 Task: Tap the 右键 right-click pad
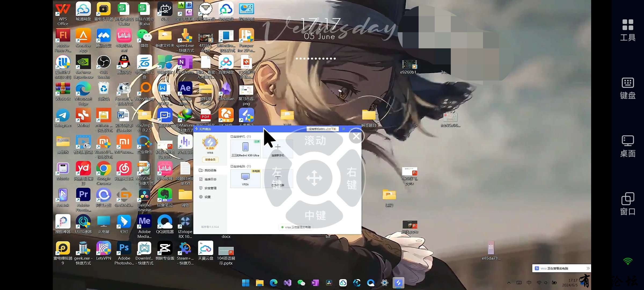[x=352, y=178]
